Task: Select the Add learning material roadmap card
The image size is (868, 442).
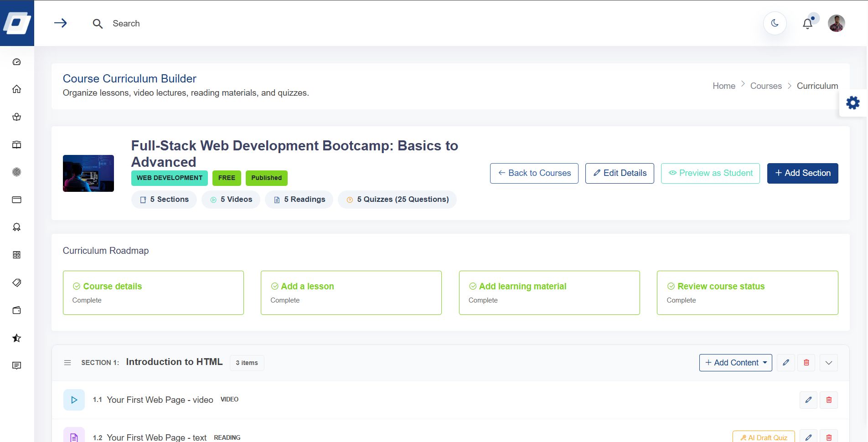Action: click(x=549, y=293)
